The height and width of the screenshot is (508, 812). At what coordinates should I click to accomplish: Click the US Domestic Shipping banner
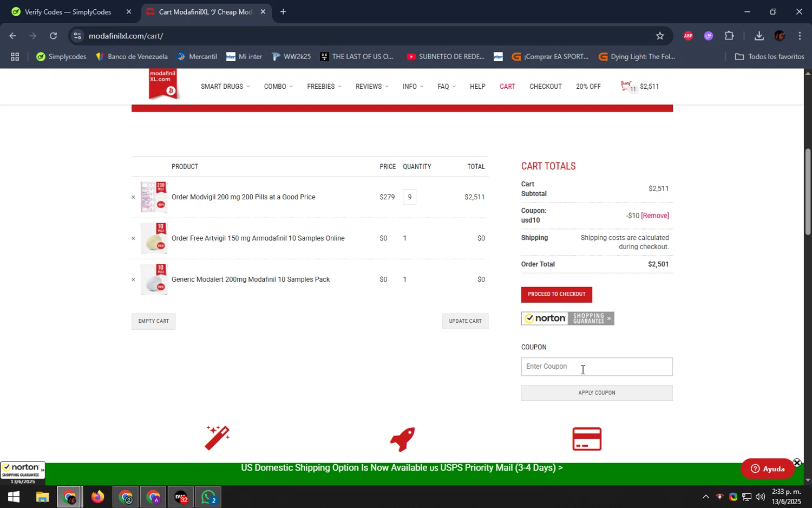click(x=402, y=468)
